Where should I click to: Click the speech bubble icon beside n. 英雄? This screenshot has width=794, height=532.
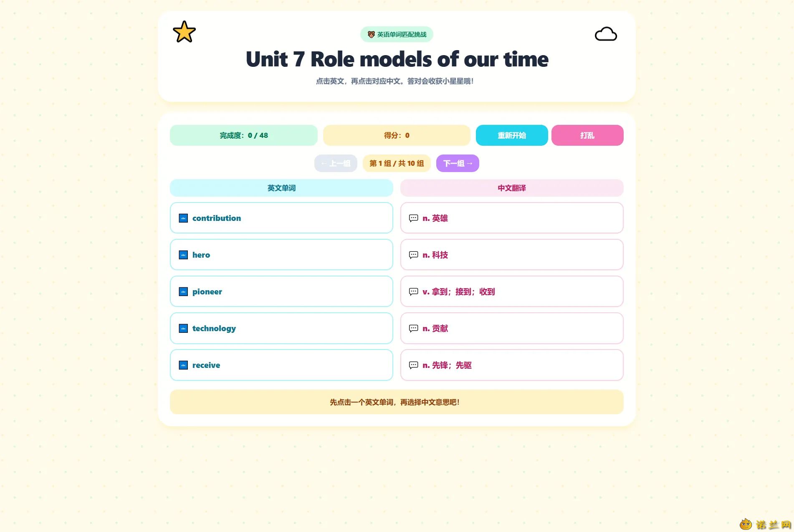(414, 218)
